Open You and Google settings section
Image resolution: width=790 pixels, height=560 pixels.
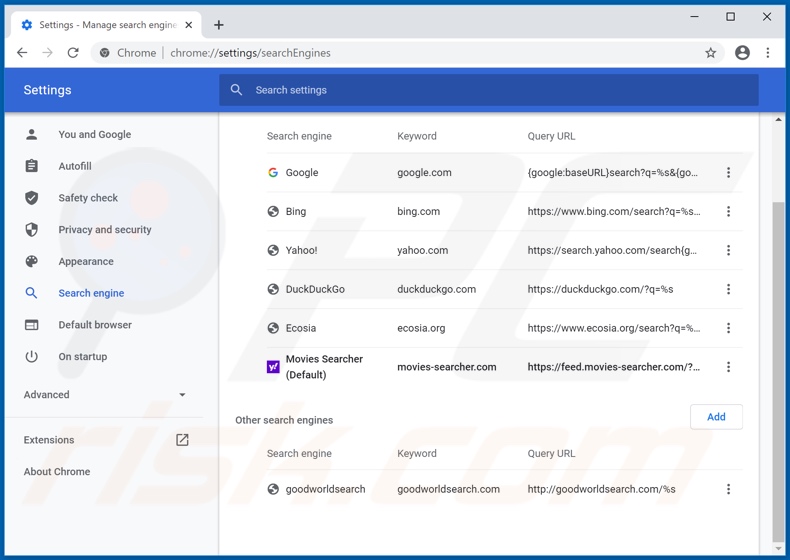click(95, 135)
